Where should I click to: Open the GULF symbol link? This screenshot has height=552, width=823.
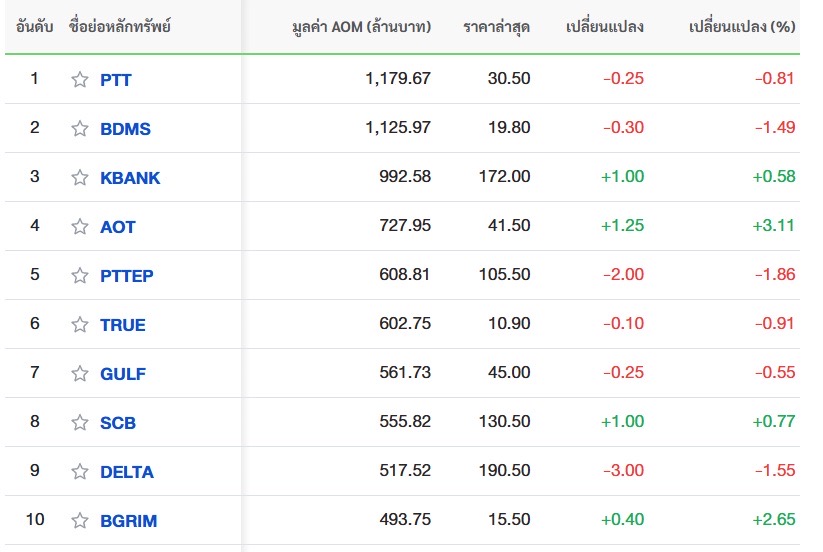pyautogui.click(x=123, y=374)
